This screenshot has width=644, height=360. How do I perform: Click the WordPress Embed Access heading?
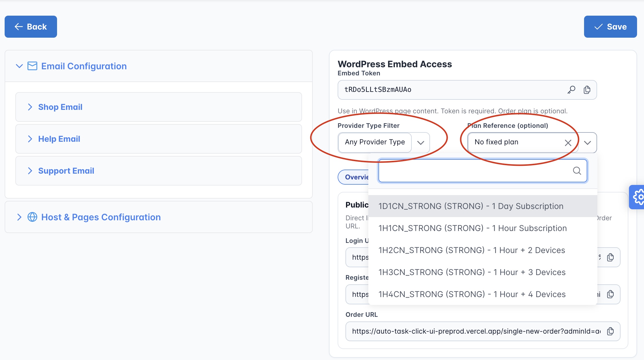395,64
